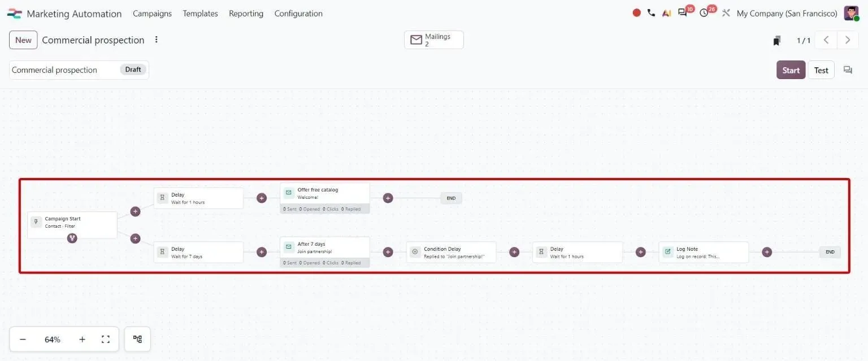Select the Condition Delay node
The width and height of the screenshot is (868, 361).
451,252
